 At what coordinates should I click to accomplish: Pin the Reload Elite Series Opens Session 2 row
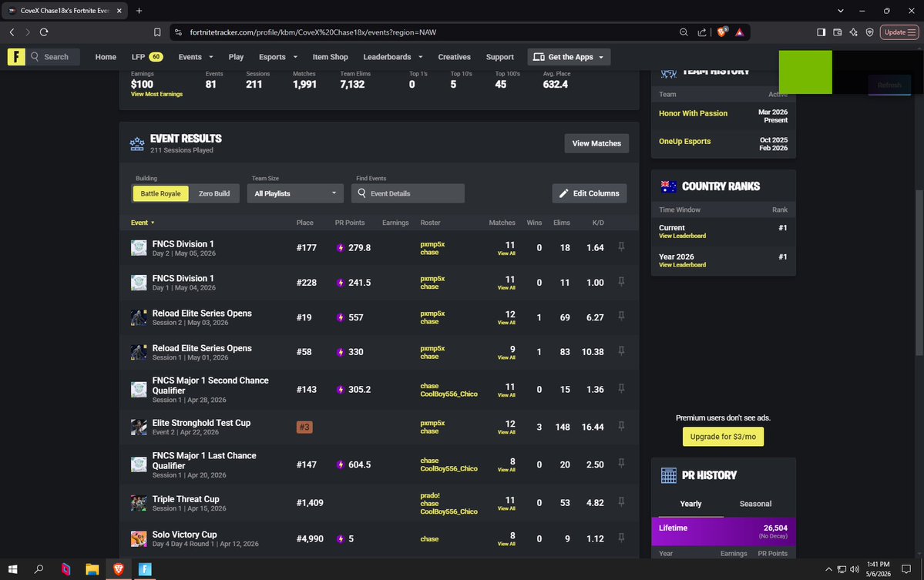621,317
